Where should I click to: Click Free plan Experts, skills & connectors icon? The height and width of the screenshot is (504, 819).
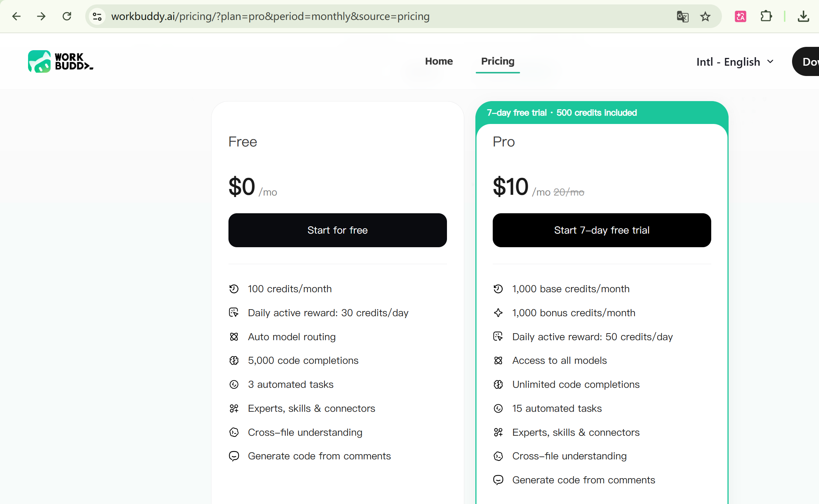tap(234, 408)
